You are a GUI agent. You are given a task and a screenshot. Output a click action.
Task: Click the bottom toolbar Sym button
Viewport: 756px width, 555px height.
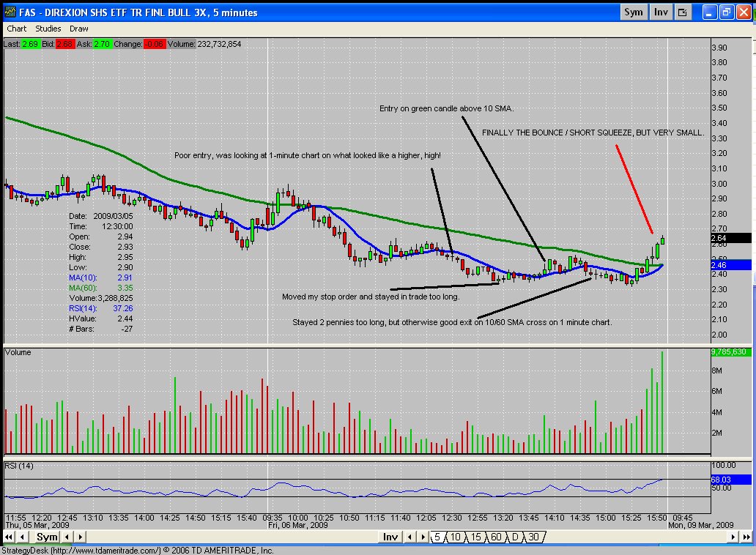tap(47, 537)
